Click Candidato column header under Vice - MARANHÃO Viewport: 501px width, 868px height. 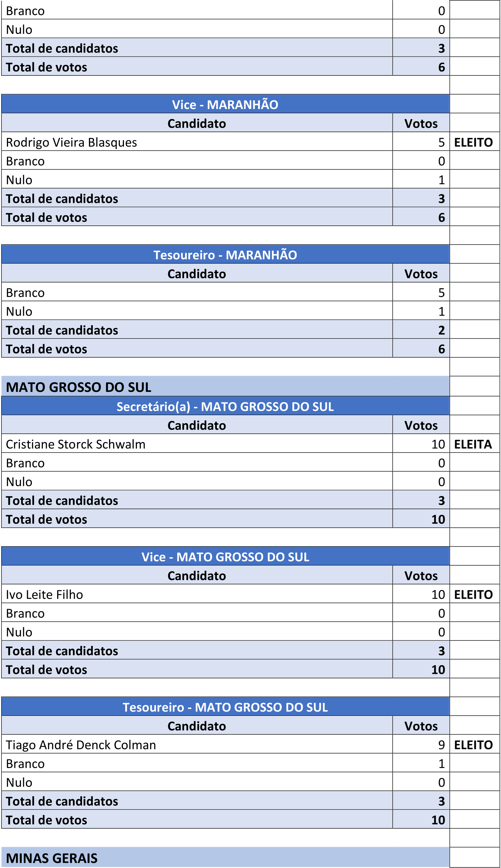[196, 123]
